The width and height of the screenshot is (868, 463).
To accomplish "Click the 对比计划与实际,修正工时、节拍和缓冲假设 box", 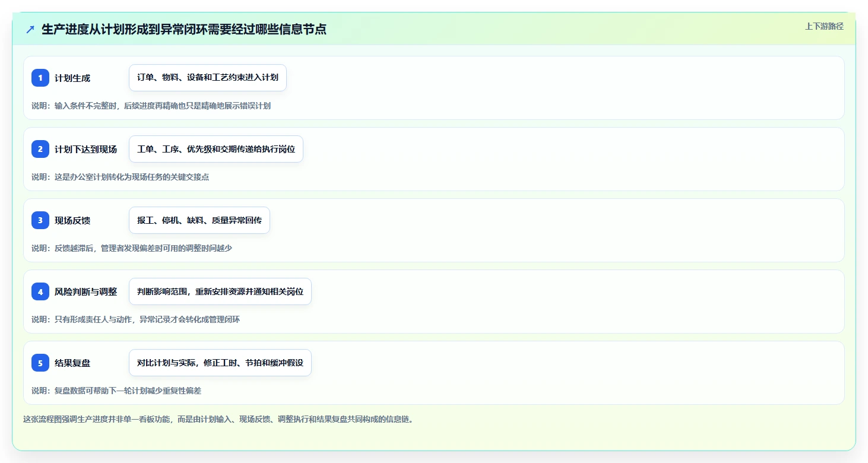I will [220, 363].
